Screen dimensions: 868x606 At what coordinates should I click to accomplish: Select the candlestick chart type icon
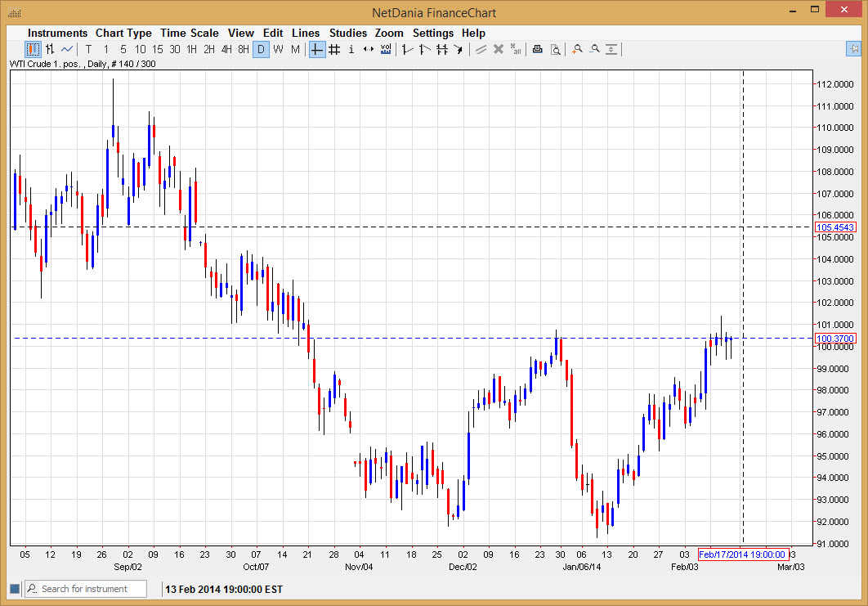pyautogui.click(x=33, y=49)
